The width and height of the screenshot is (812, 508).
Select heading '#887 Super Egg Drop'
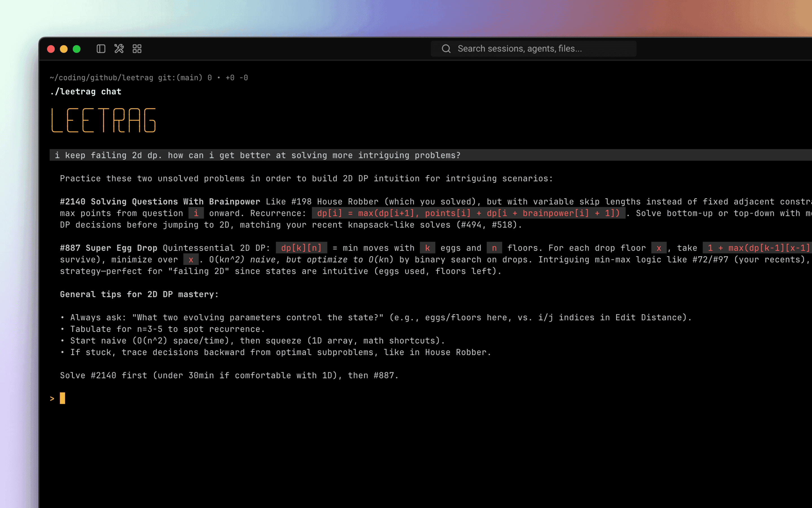(109, 248)
